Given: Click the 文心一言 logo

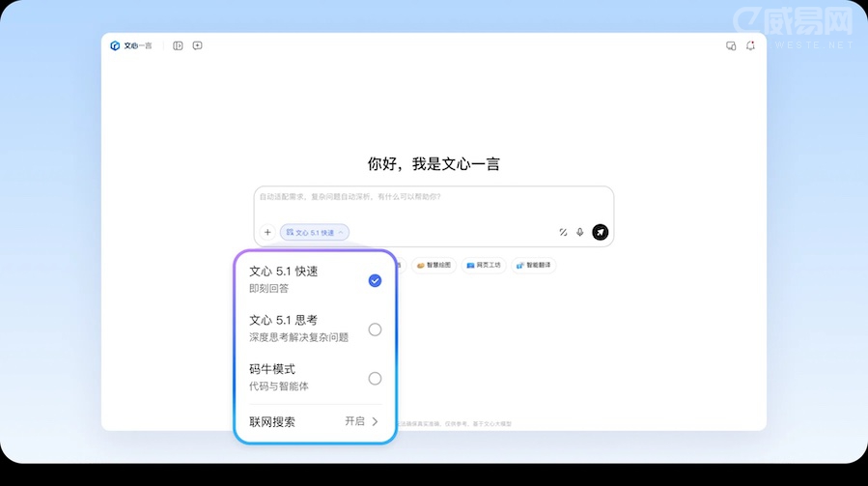Looking at the screenshot, I should 131,45.
